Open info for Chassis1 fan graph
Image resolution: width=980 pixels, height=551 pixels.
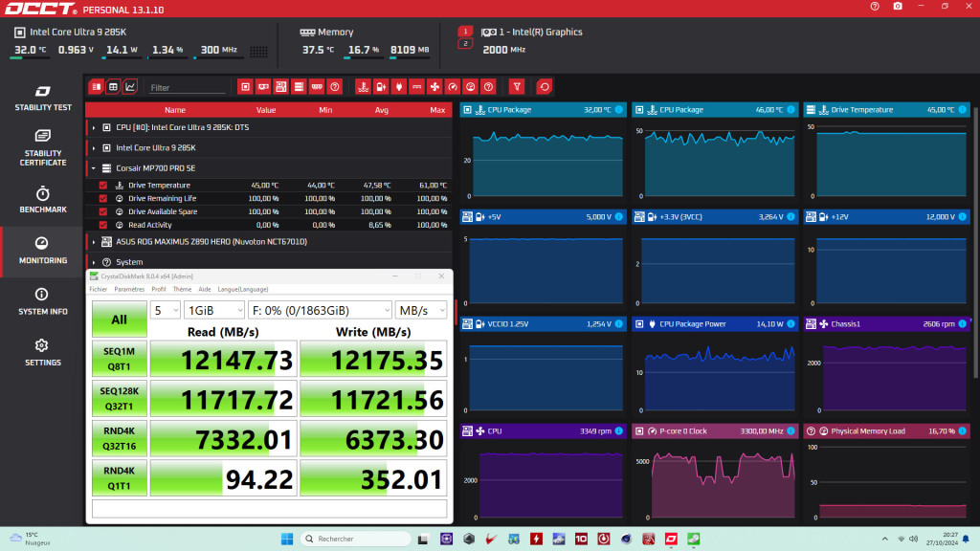[963, 324]
